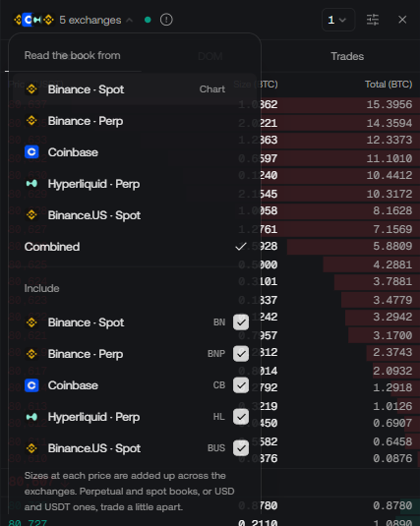Click the Coinbase logo in header exchange icons
The image size is (420, 526).
click(28, 20)
